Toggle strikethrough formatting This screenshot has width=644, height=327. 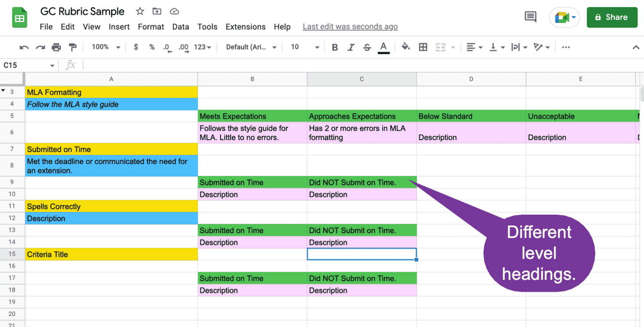(367, 47)
